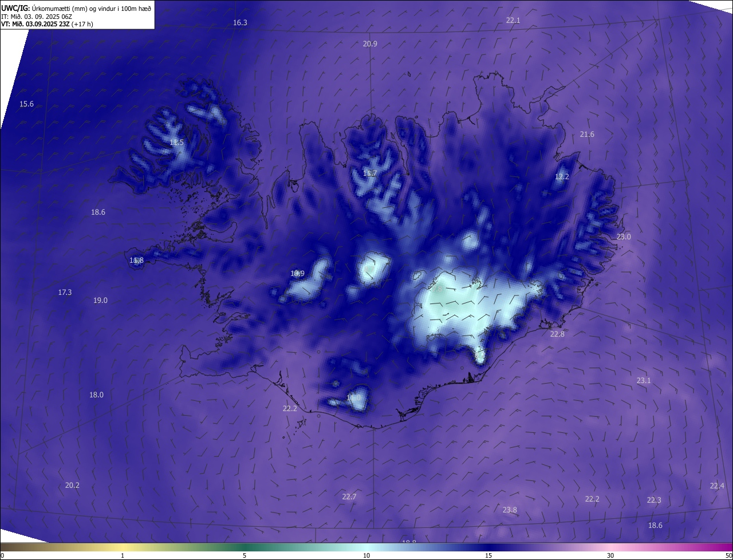Click the legend tick label 15
Image resolution: width=733 pixels, height=560 pixels.
(x=488, y=556)
